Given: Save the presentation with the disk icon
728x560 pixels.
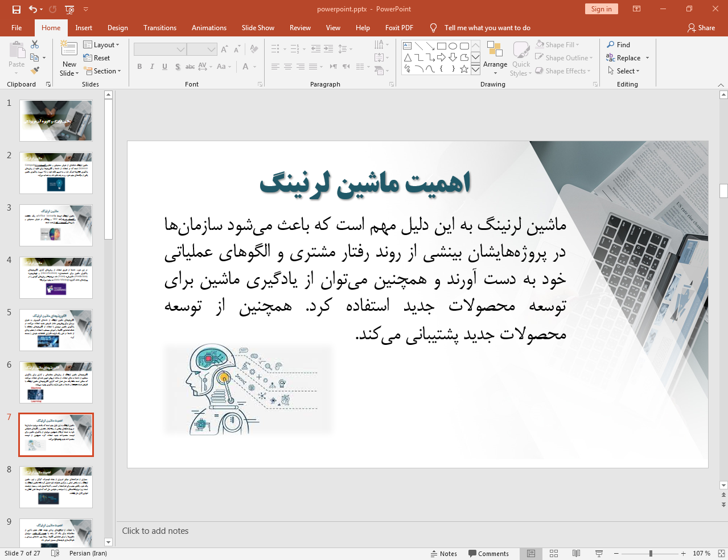Looking at the screenshot, I should coord(16,9).
